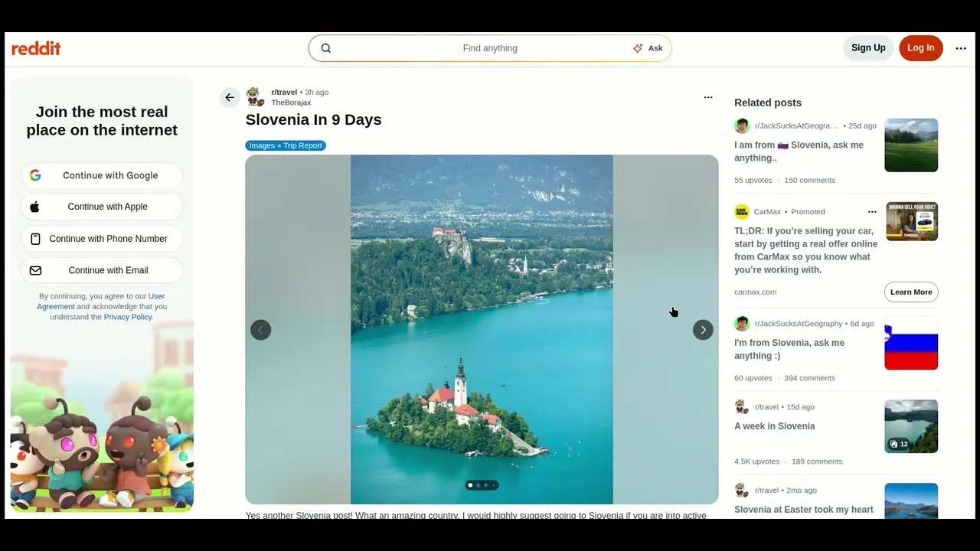Open 'I'm from Slovenia, ask me anything :)' post
980x551 pixels.
(789, 349)
